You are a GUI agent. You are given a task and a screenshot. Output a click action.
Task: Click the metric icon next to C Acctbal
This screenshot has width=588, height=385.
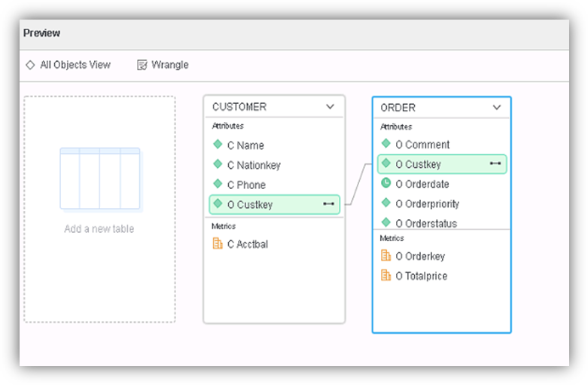click(x=218, y=243)
